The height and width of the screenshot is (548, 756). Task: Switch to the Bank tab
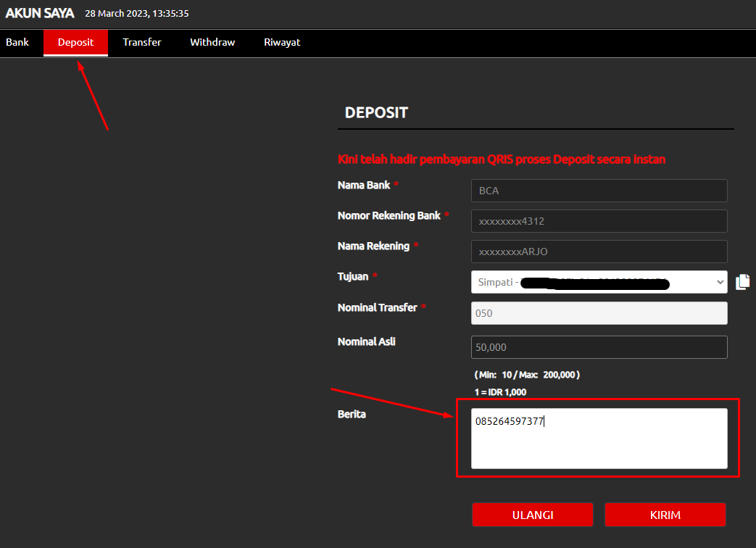click(x=17, y=42)
